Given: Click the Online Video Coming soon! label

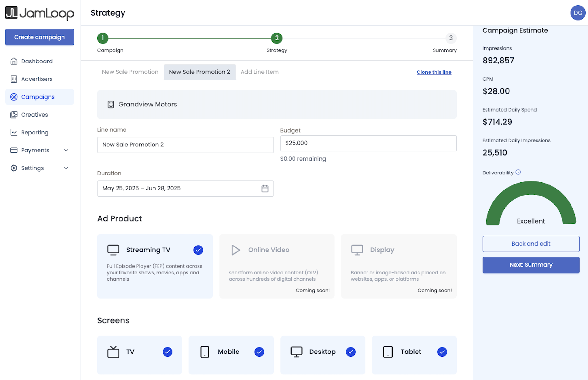Looking at the screenshot, I should coord(312,291).
